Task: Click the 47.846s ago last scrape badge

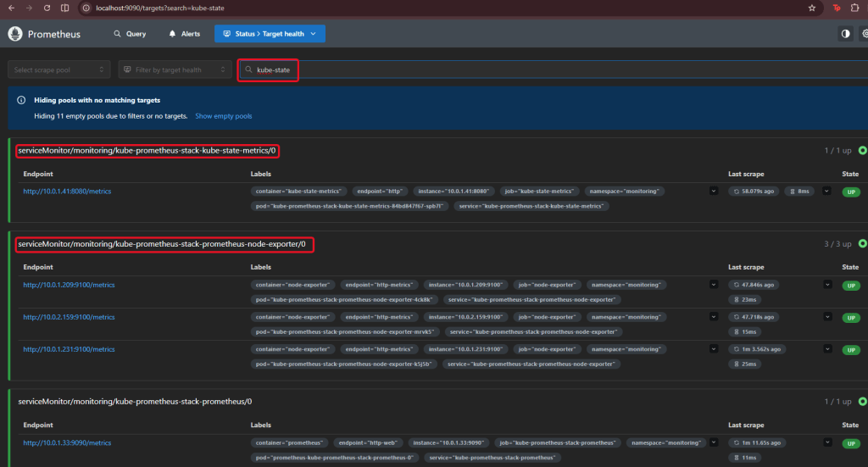Action: click(754, 285)
